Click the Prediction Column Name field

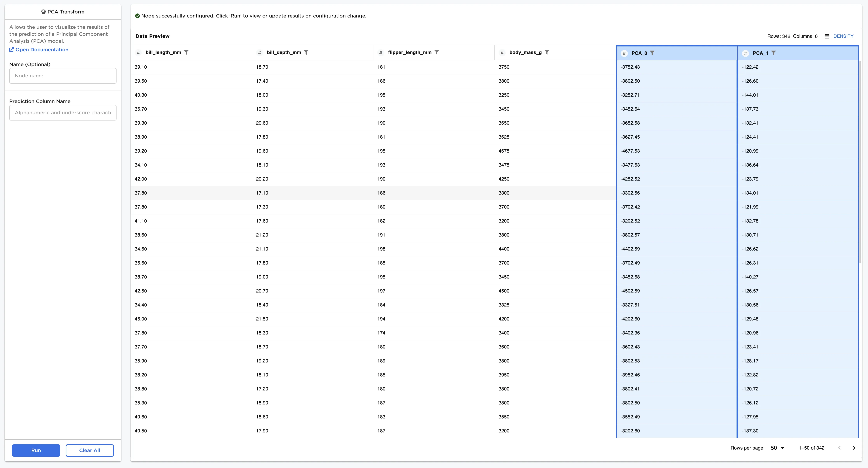pyautogui.click(x=63, y=112)
